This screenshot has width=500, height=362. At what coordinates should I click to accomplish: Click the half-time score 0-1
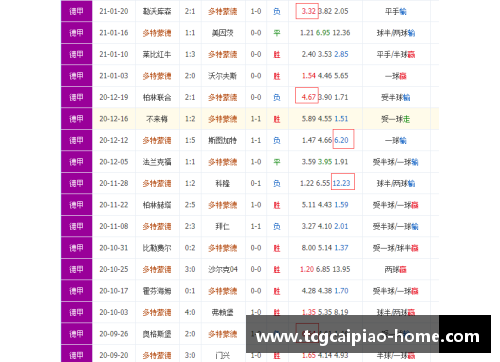tap(256, 183)
